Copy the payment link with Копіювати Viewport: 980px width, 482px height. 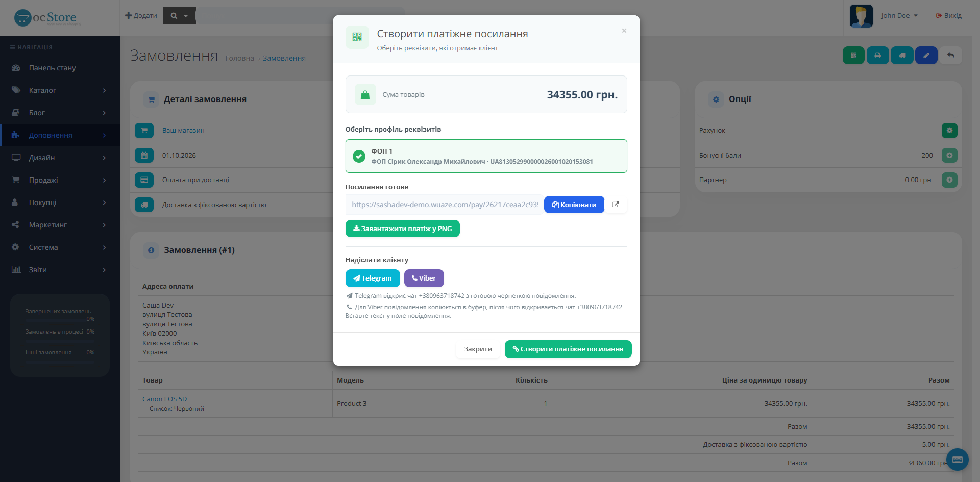click(574, 205)
